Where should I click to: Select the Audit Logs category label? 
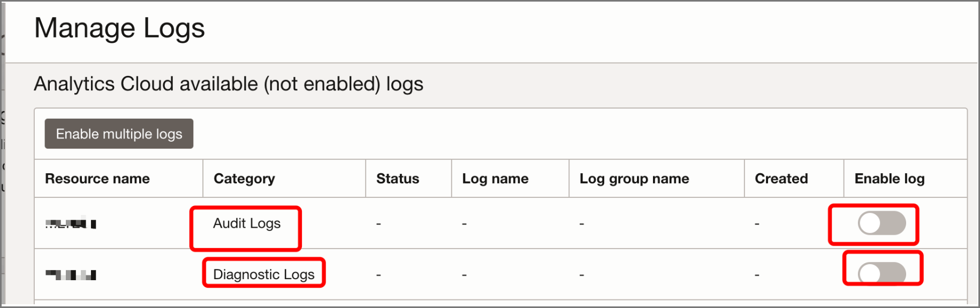pos(247,224)
